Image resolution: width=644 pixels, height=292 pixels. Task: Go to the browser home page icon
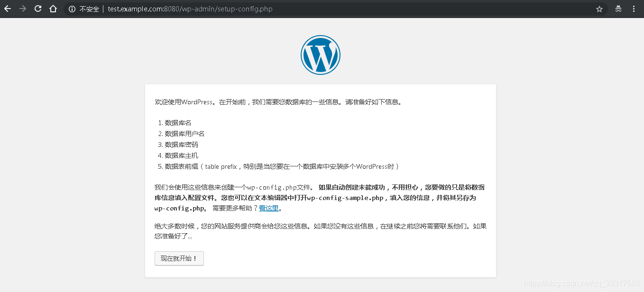(53, 9)
